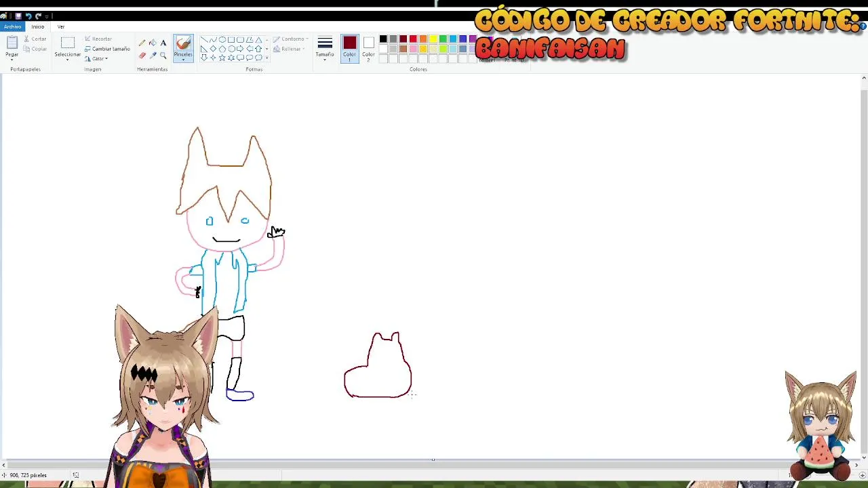The width and height of the screenshot is (868, 488).
Task: Pick the pink color swatch
Action: pyautogui.click(x=413, y=49)
